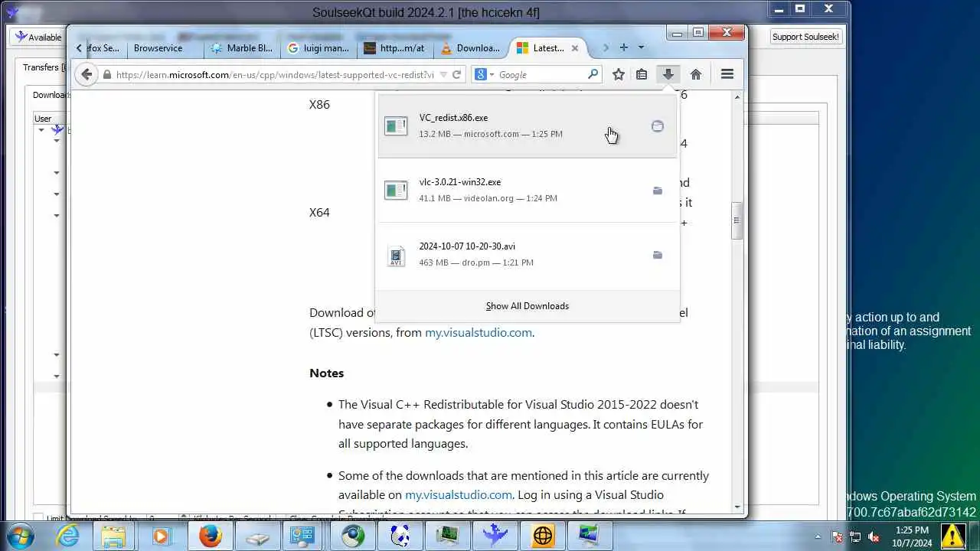Open folder containing 2024-10-07 10-20-30.avi
Image resolution: width=980 pixels, height=551 pixels.
(x=658, y=255)
